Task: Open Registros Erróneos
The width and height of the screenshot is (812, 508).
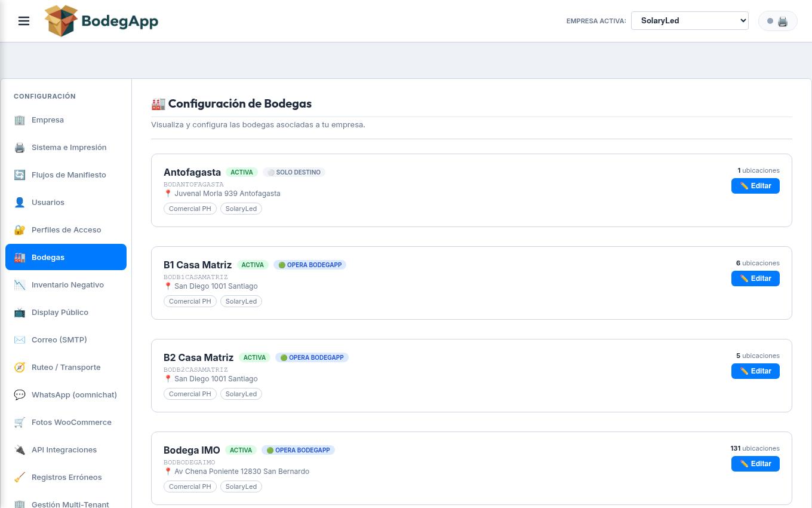Action: [66, 477]
